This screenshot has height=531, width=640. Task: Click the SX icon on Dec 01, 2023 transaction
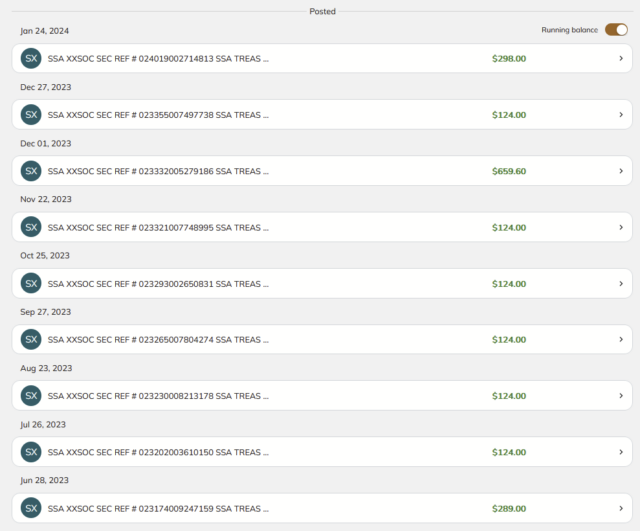click(31, 171)
